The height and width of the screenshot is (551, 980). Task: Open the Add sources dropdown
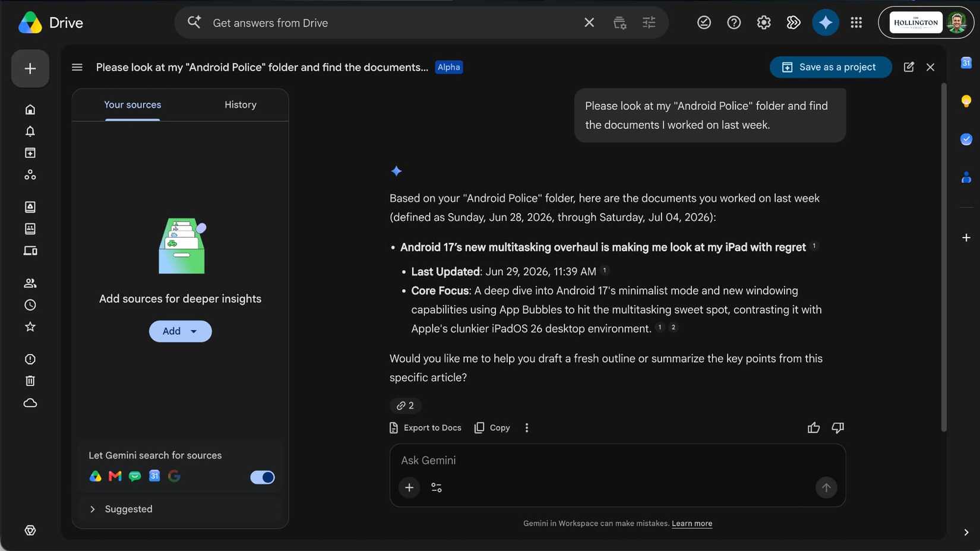click(180, 331)
